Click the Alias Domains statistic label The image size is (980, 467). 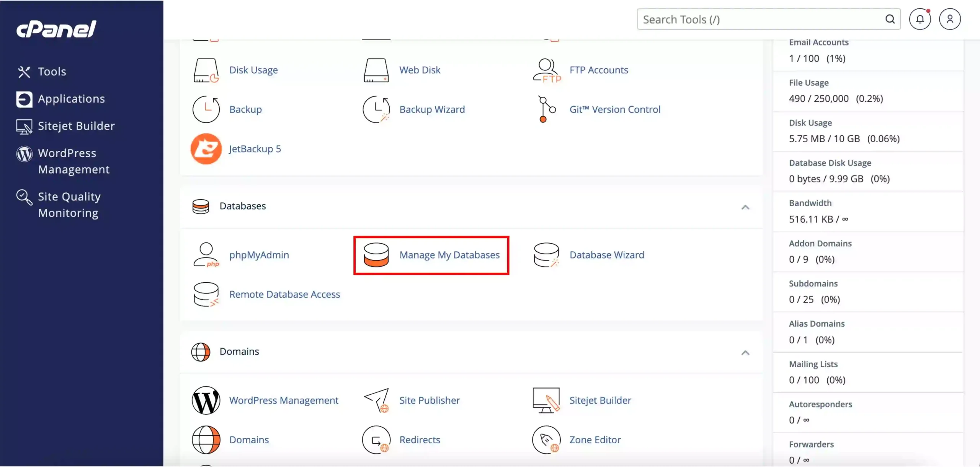[x=817, y=324]
